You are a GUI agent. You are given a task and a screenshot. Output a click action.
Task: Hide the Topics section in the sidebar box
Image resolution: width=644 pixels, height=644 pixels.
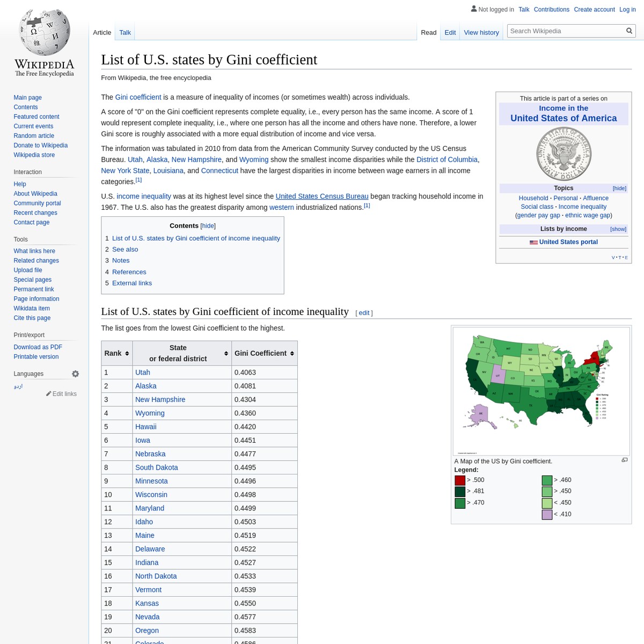pyautogui.click(x=619, y=188)
